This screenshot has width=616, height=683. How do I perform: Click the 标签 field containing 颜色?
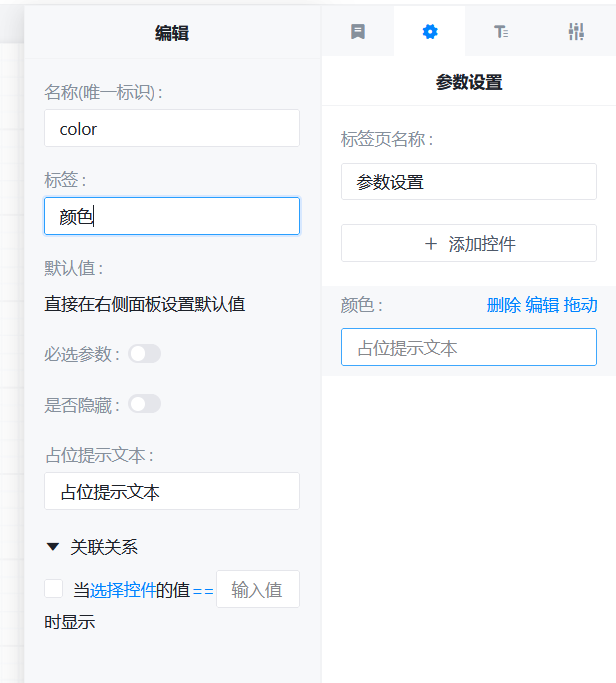[171, 216]
